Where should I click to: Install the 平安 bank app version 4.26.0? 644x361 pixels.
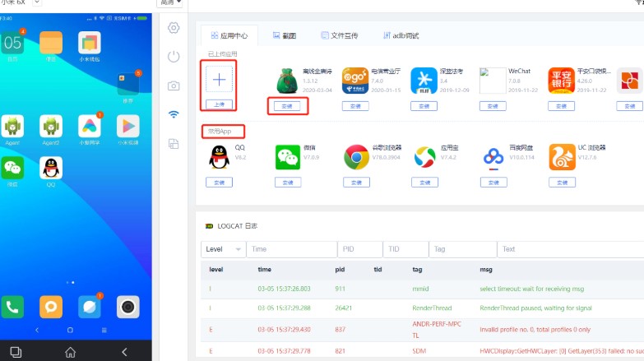(562, 106)
